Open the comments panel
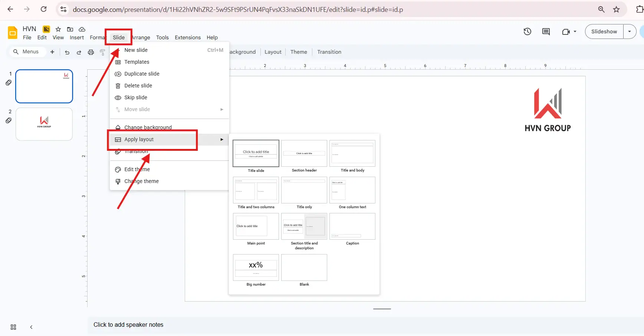The height and width of the screenshot is (336, 644). click(545, 31)
